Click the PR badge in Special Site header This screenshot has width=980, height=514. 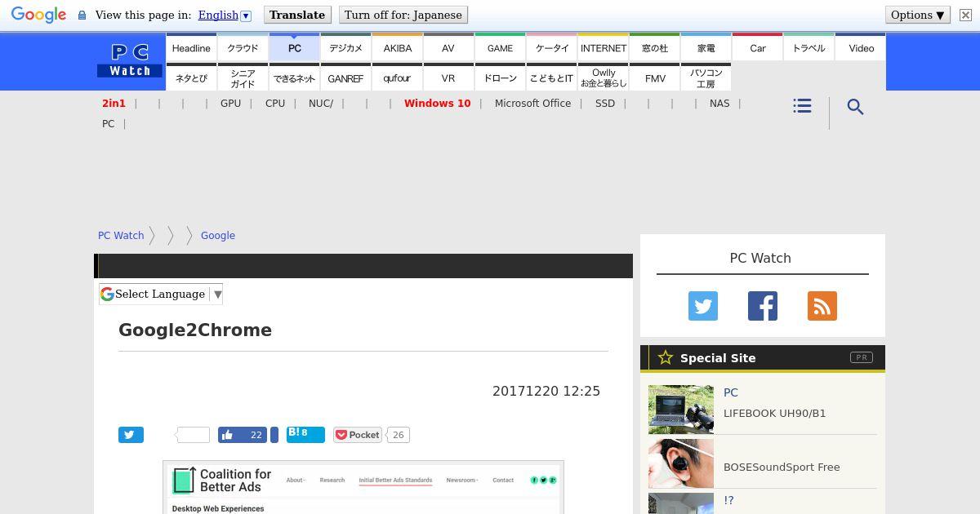pos(861,357)
